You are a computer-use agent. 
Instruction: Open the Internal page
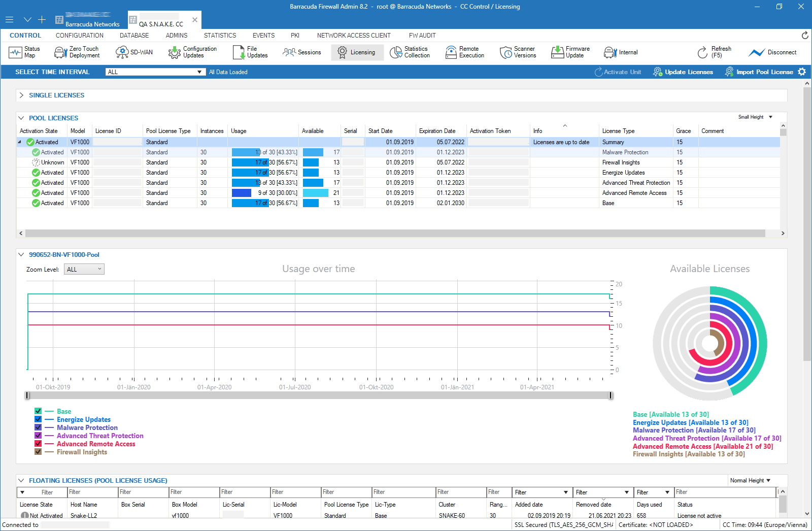click(x=621, y=52)
